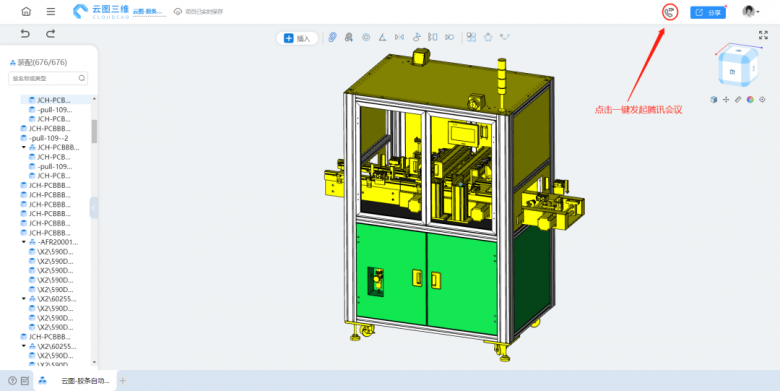Select the angle constraint triangle tool
The width and height of the screenshot is (780, 391).
(x=382, y=37)
